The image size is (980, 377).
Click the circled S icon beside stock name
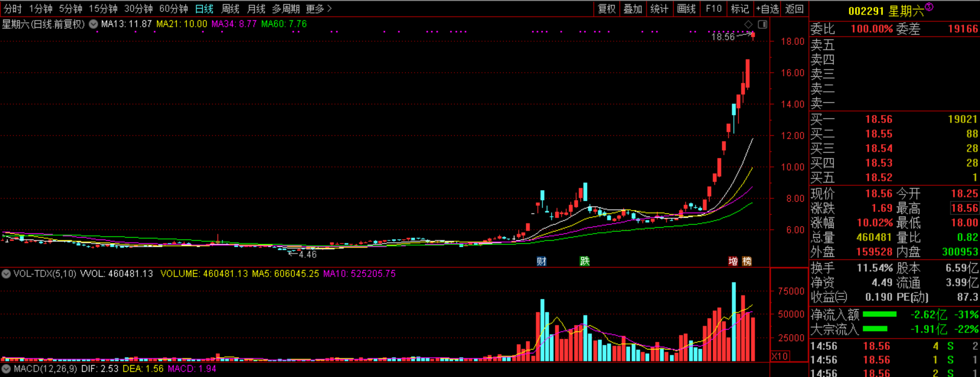click(929, 7)
